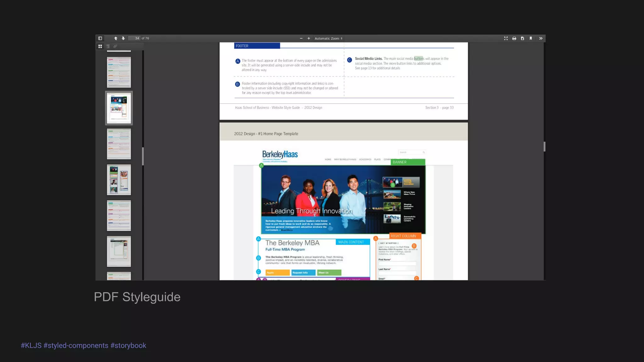Show document outline view in sidebar
The image size is (644, 362).
coord(108,46)
